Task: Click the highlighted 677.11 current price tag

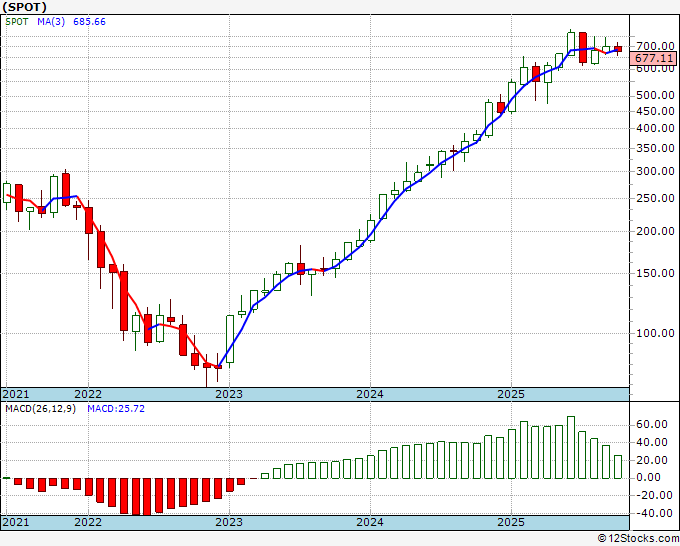Action: [654, 58]
